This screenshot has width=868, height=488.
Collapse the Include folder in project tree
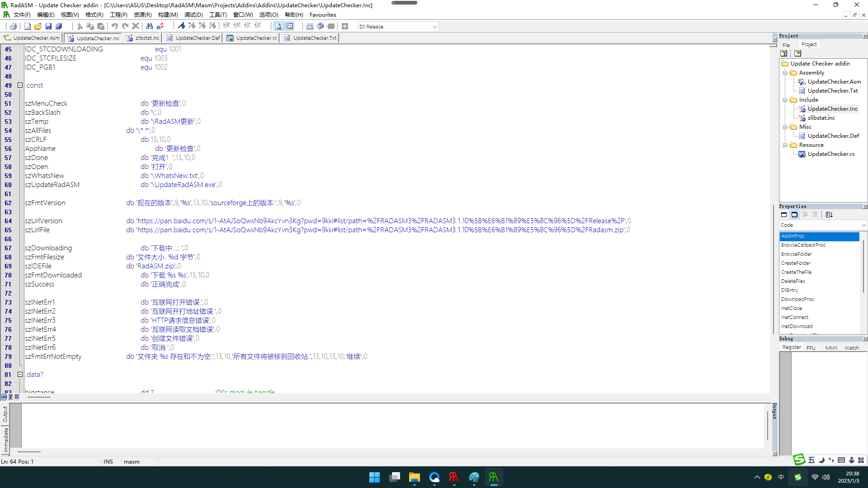pos(785,100)
